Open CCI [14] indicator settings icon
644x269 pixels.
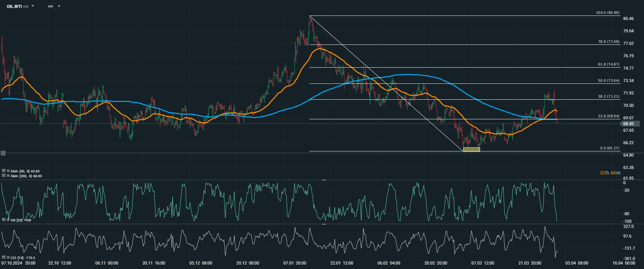tap(4, 257)
